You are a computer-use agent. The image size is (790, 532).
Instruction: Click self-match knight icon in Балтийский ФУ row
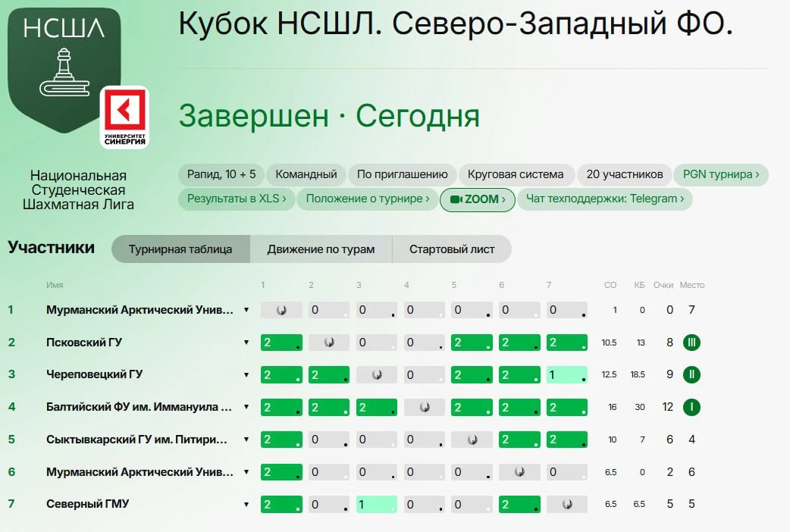[x=425, y=407]
